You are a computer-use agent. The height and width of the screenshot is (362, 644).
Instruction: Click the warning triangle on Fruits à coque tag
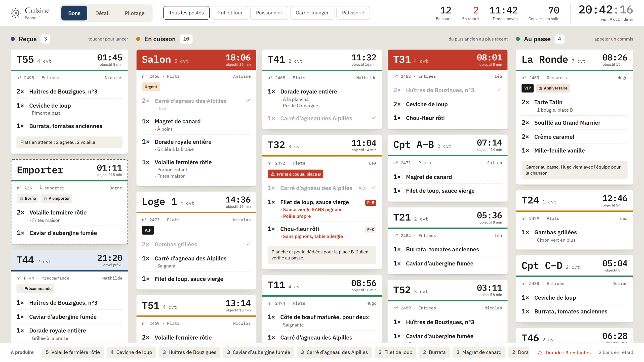point(272,174)
